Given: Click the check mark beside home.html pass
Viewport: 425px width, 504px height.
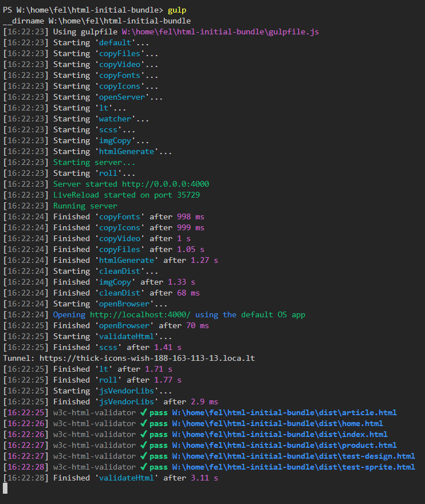Looking at the screenshot, I should 144,423.
